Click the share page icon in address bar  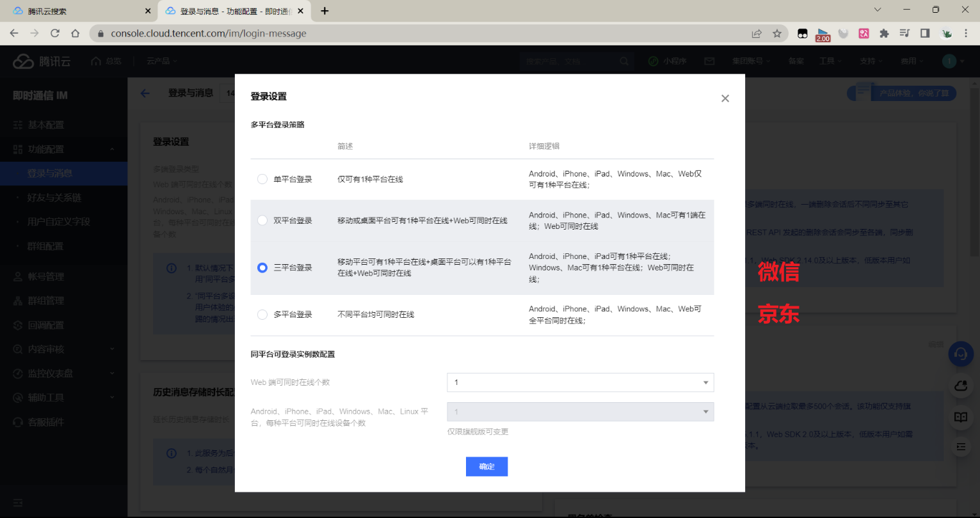tap(757, 33)
